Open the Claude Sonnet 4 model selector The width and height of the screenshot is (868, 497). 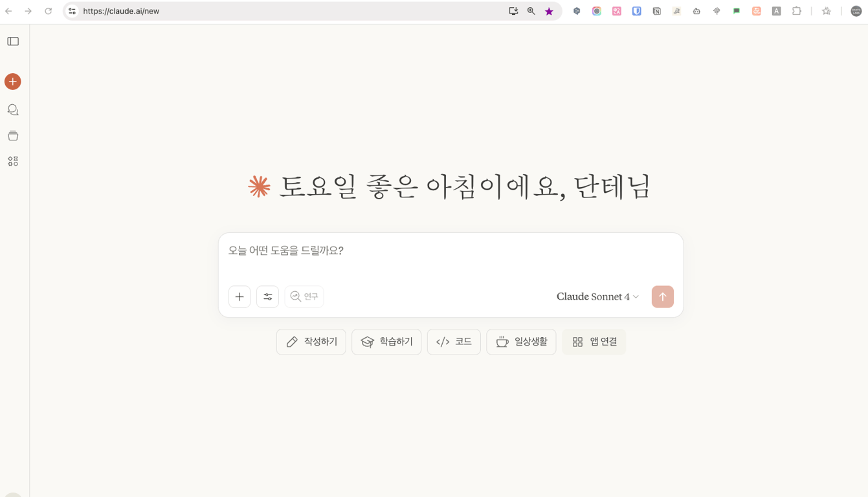pyautogui.click(x=597, y=296)
